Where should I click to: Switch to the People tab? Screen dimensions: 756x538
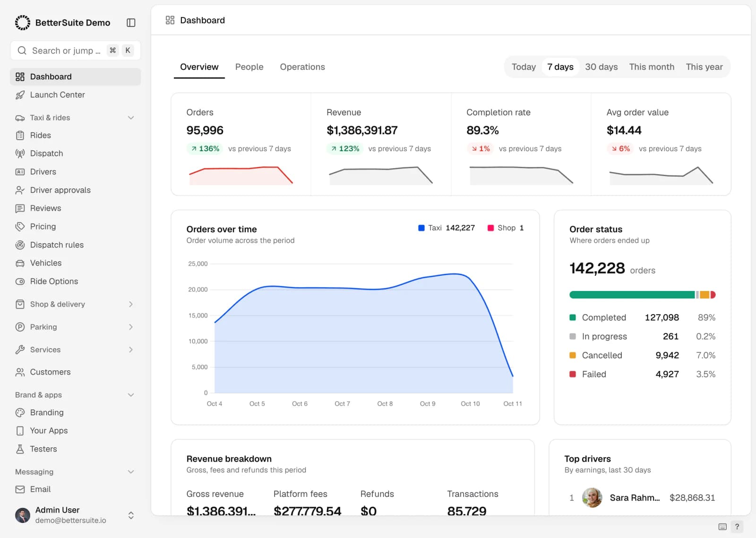click(249, 67)
